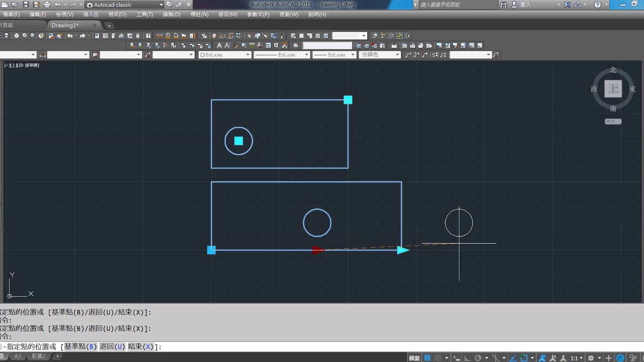
Task: Open the first ByLayer linetype dropdown
Action: 281,55
